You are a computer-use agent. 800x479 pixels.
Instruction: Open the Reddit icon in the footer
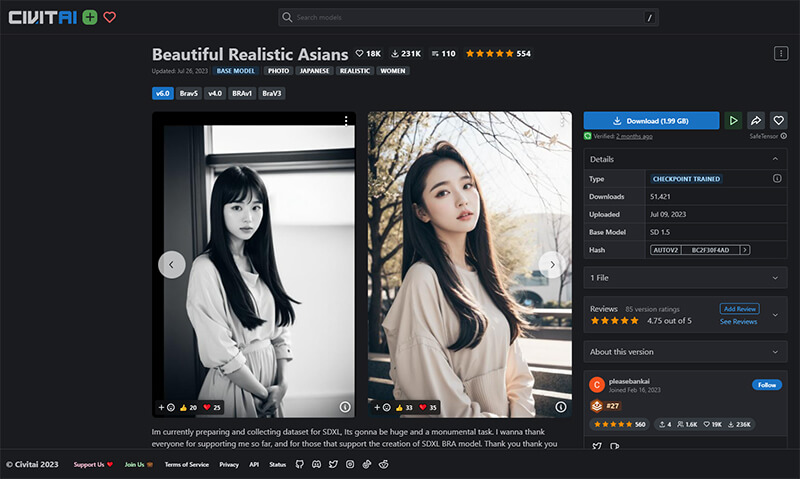coord(383,464)
